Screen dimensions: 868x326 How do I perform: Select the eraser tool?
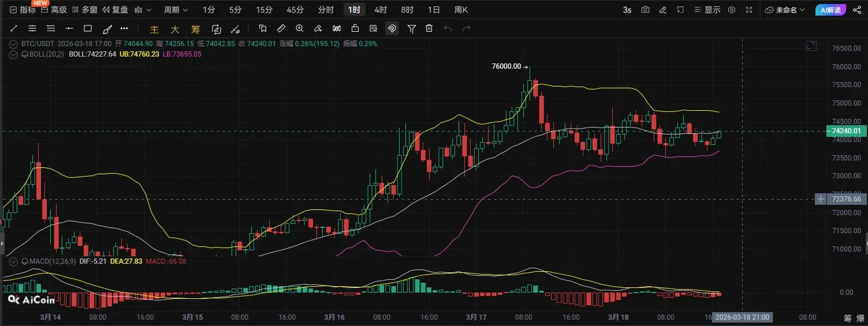(x=318, y=28)
